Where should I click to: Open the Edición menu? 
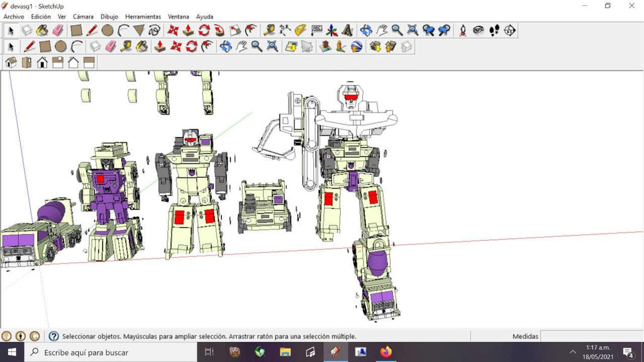pos(41,17)
